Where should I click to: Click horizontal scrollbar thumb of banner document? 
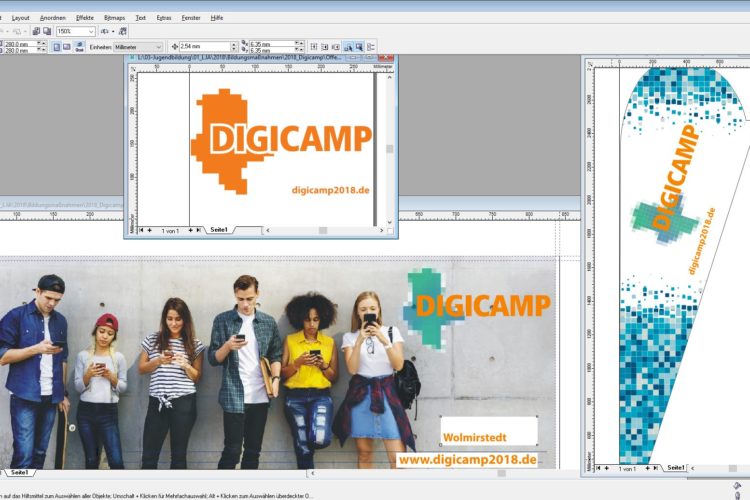(501, 473)
